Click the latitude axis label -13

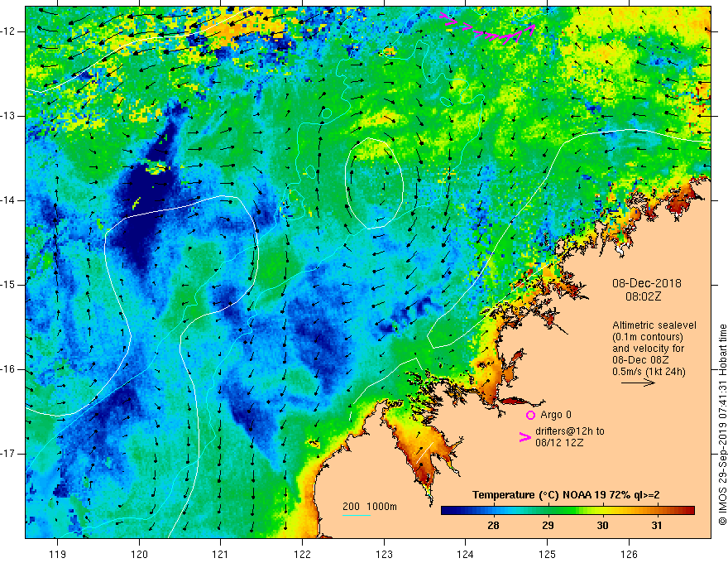9,116
